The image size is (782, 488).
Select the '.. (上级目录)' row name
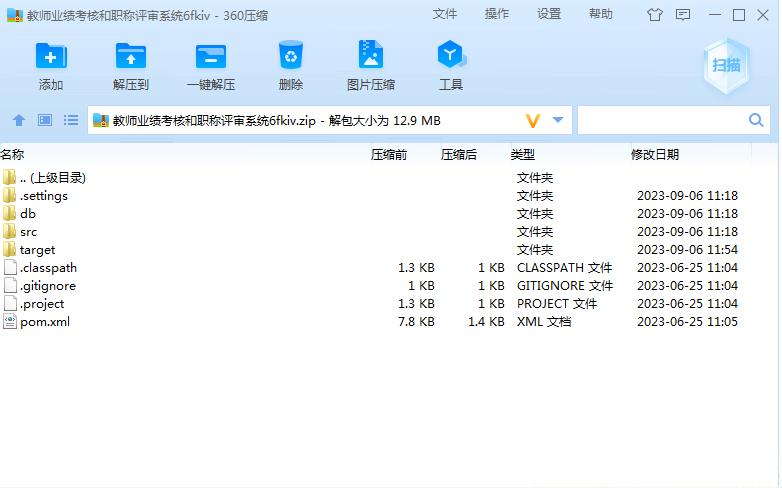point(53,178)
